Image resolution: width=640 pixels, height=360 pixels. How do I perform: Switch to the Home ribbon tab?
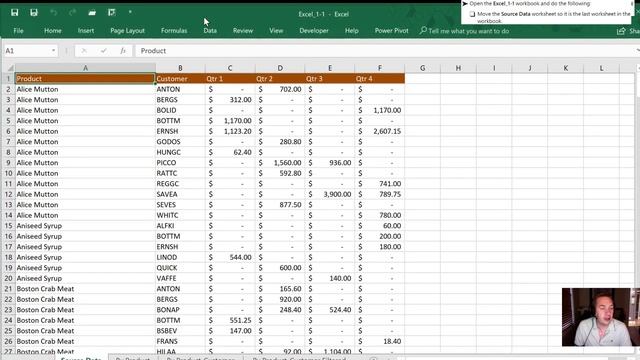53,31
